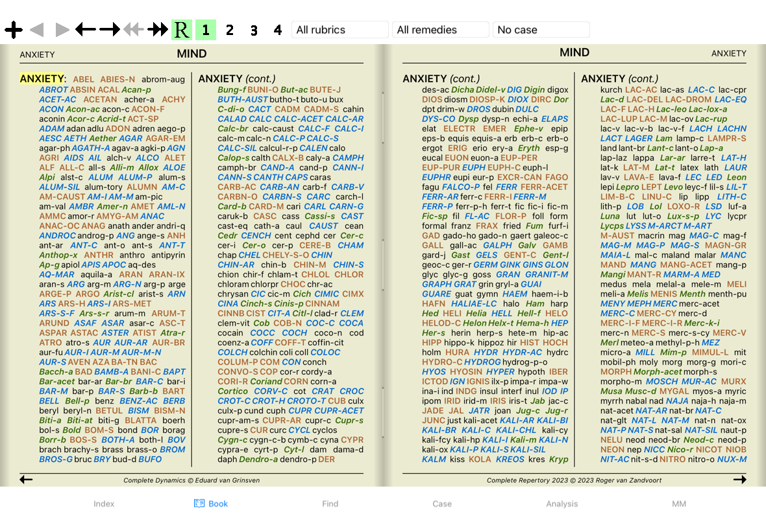The height and width of the screenshot is (532, 766).
Task: Click remedy CALC-SIL in second column
Action: 237,148
